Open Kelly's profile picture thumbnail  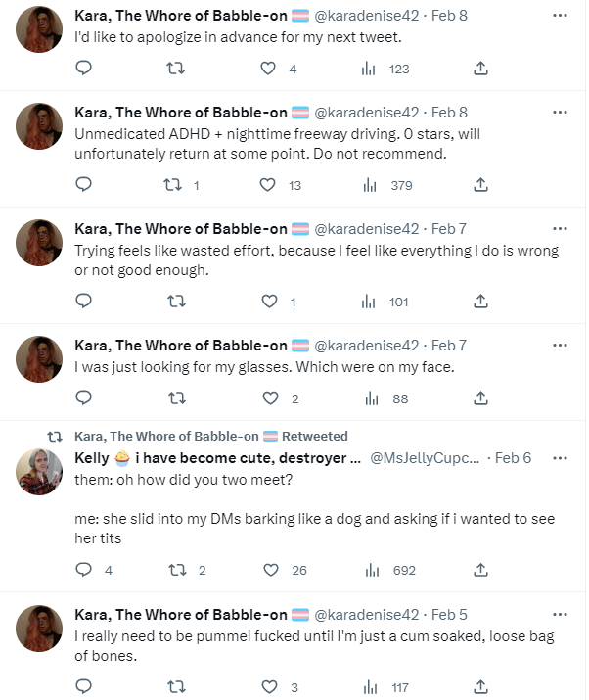[39, 473]
